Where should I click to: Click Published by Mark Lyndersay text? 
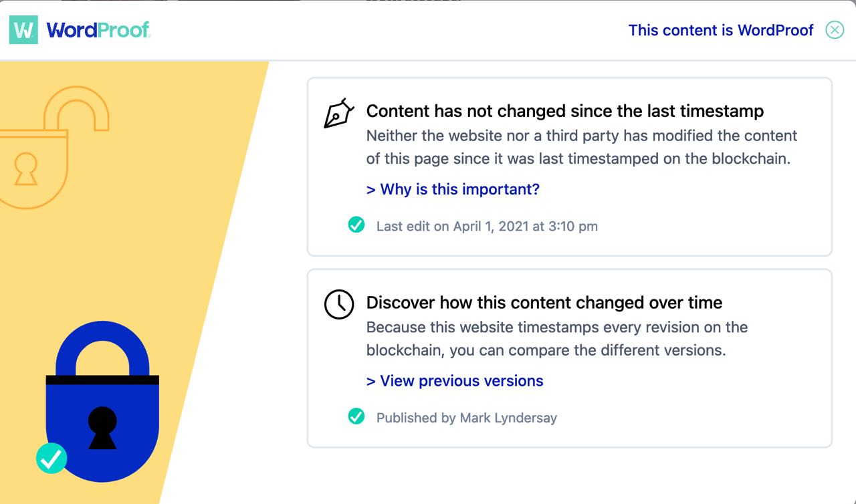(467, 418)
